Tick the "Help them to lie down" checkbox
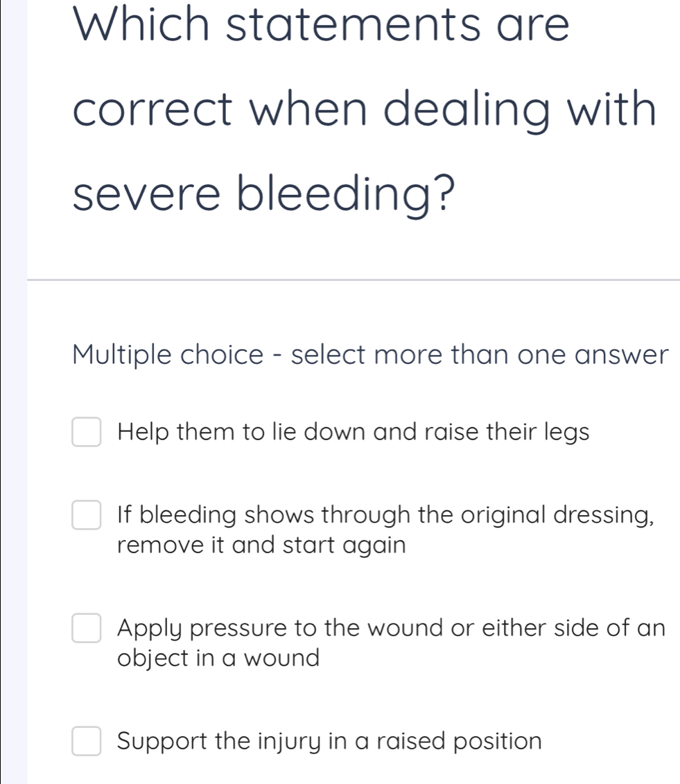 coord(87,433)
